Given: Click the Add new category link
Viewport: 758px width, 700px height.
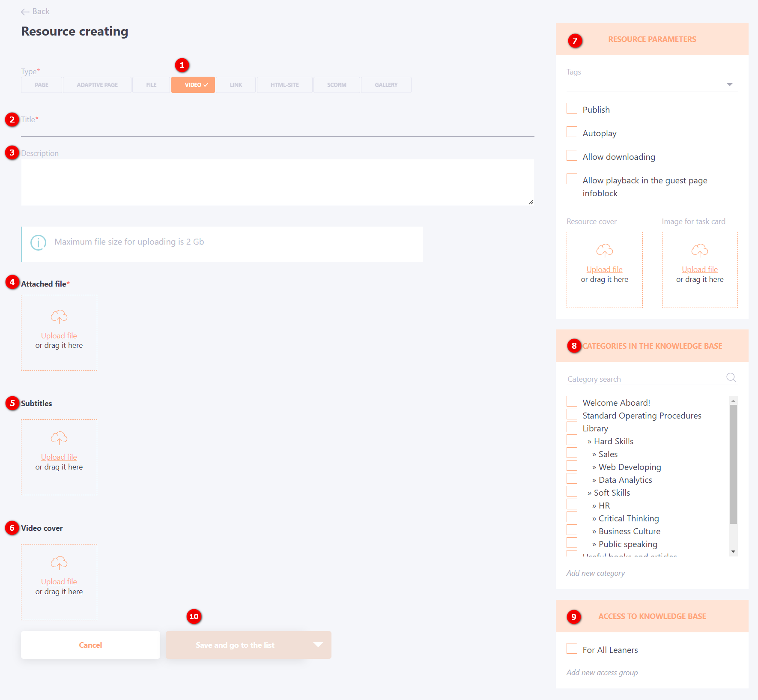Looking at the screenshot, I should (x=595, y=573).
